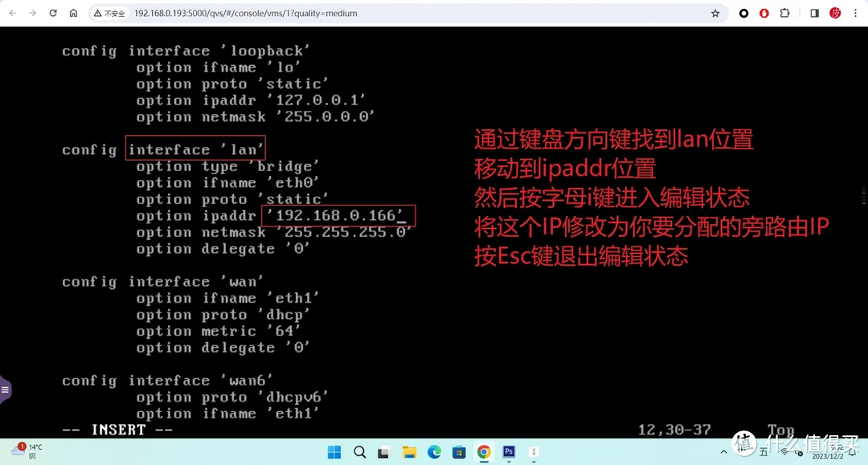Screen dimensions: 868x465
Task: Click the 五 input method indicator
Action: tap(764, 452)
